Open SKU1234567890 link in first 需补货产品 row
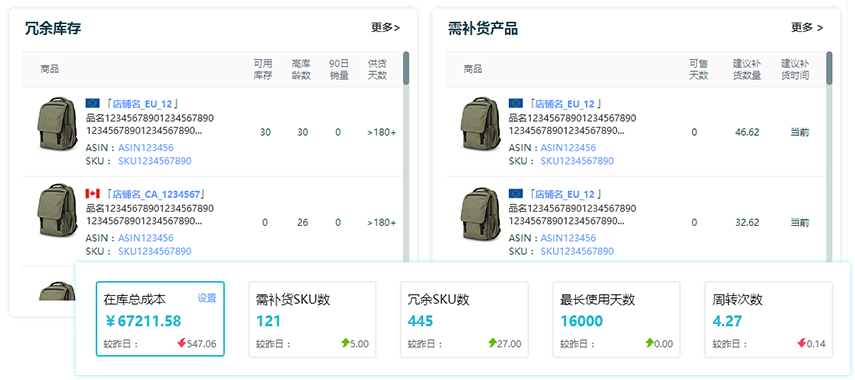Image resolution: width=855 pixels, height=380 pixels. click(577, 161)
